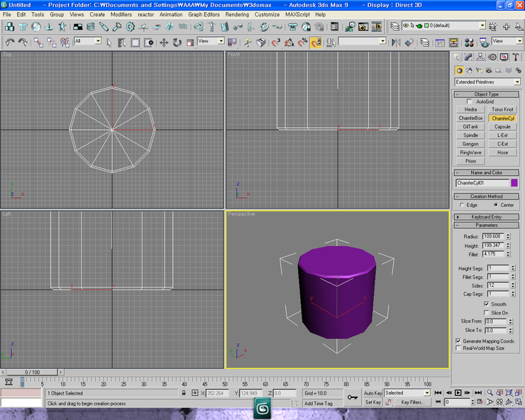The image size is (525, 420).
Task: Open the Create command panel tab
Action: [x=457, y=57]
